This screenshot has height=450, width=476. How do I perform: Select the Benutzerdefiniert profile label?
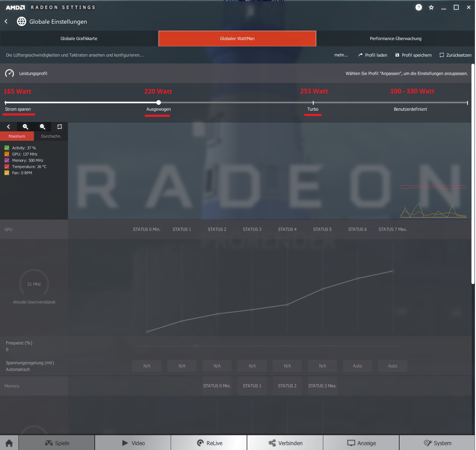410,109
